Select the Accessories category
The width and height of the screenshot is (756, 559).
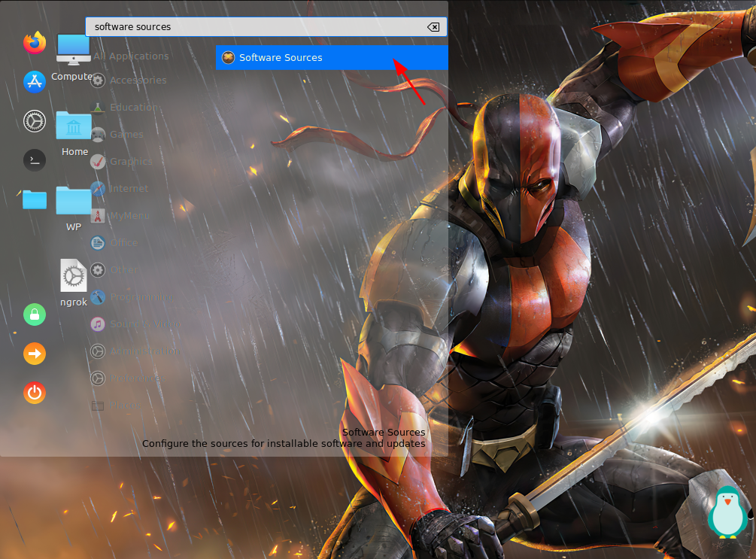tap(129, 80)
